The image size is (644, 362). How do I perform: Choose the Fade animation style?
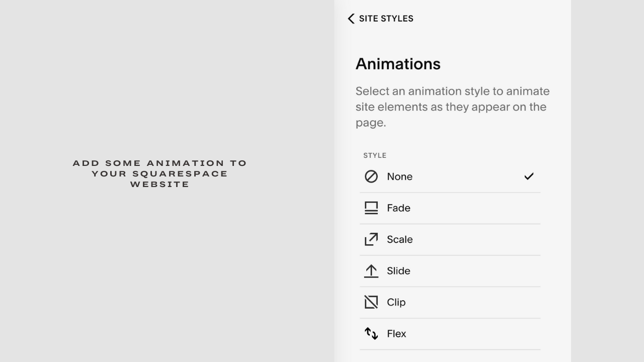click(x=450, y=208)
